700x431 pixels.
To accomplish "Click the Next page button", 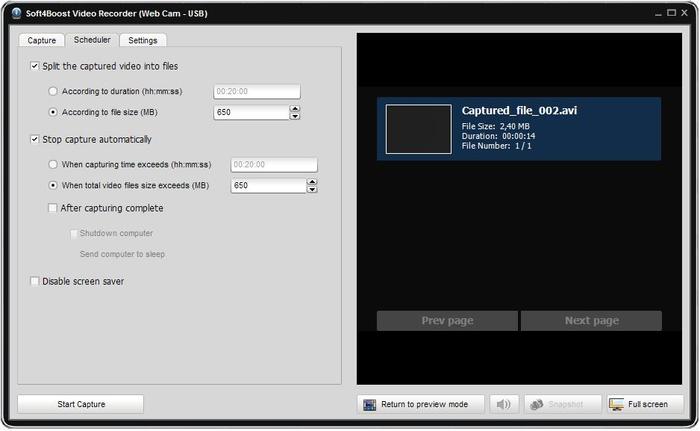I will (591, 321).
